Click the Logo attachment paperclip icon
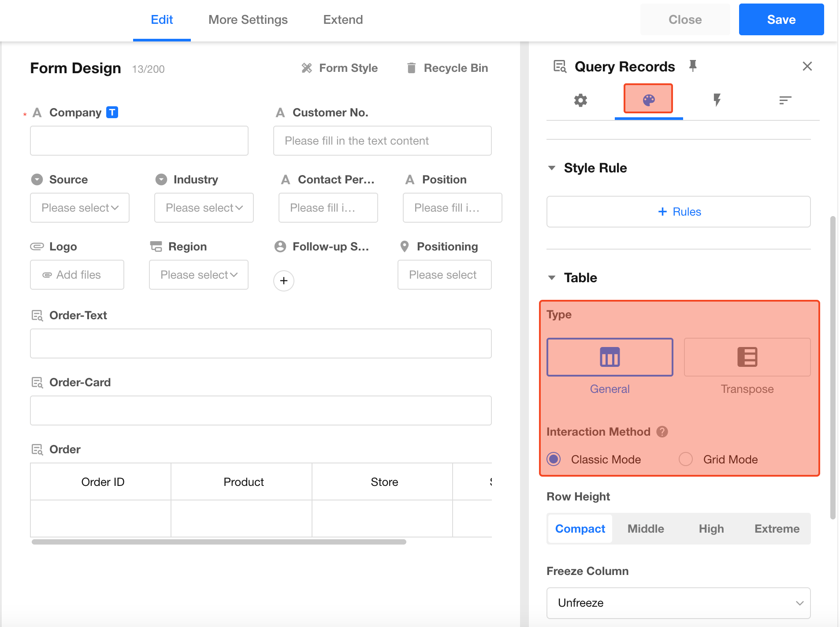The image size is (840, 627). 37,246
